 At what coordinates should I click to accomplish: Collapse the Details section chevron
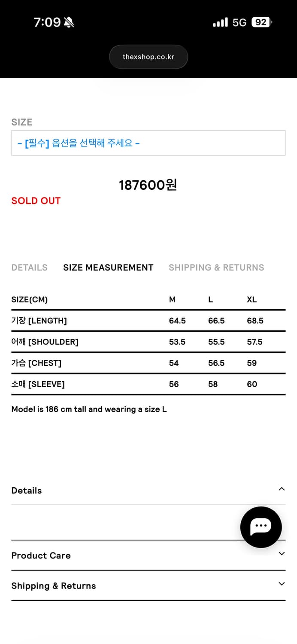(x=282, y=489)
